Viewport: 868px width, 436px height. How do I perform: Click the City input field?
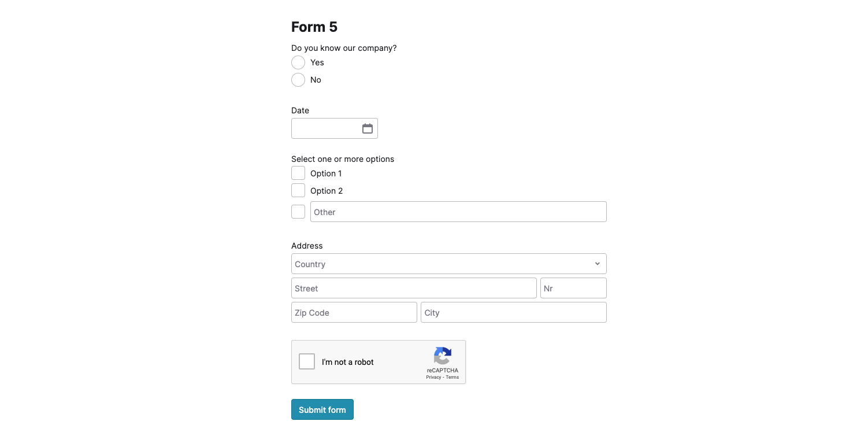514,312
